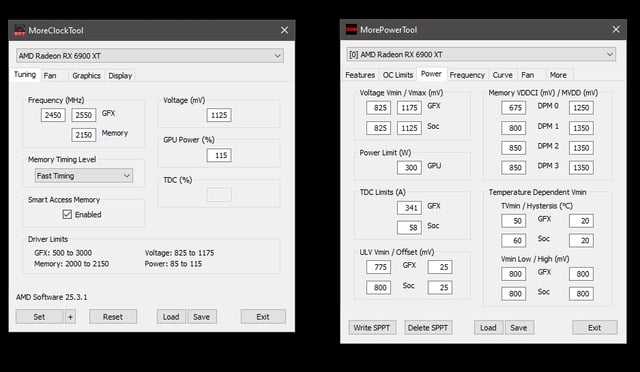Open the GPU selector dropdown in MoreClockTool

point(150,56)
